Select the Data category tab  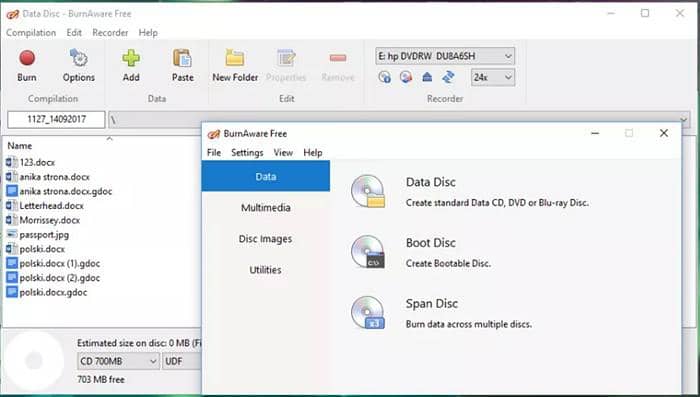pyautogui.click(x=266, y=176)
